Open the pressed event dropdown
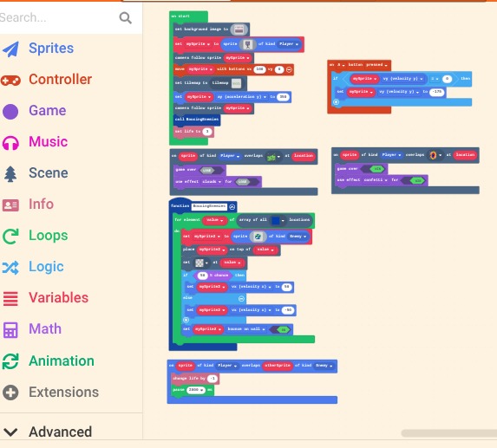 coord(376,65)
